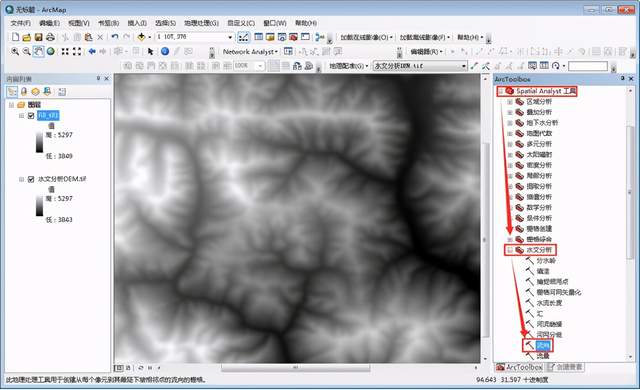
Task: Open the map scale dropdown
Action: [230, 37]
